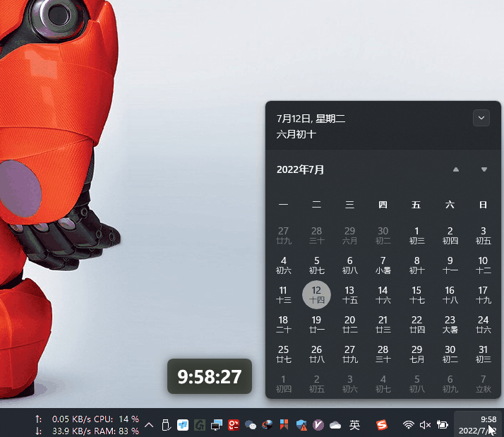Viewport: 504px width, 437px height.
Task: Click the network speed and CPU RAM monitor
Action: (87, 425)
